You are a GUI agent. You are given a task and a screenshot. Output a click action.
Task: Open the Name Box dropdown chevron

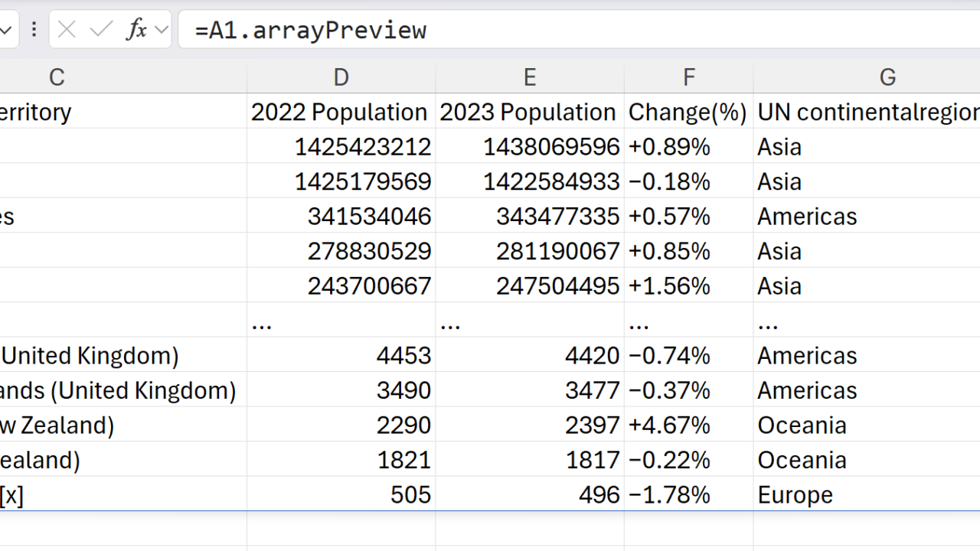[x=6, y=30]
